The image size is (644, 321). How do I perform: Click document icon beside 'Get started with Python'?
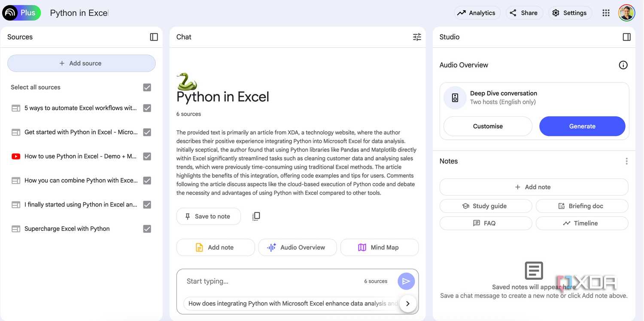[x=16, y=132]
